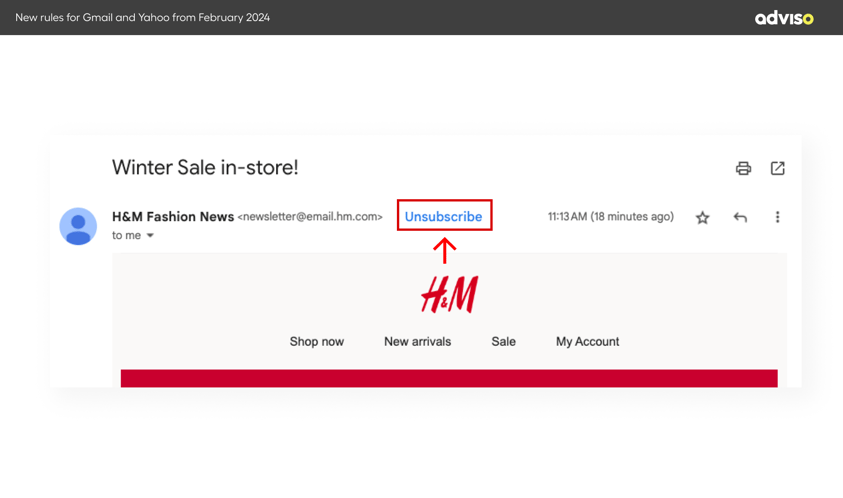Open the three-dot More options menu
The height and width of the screenshot is (498, 843).
coord(777,217)
